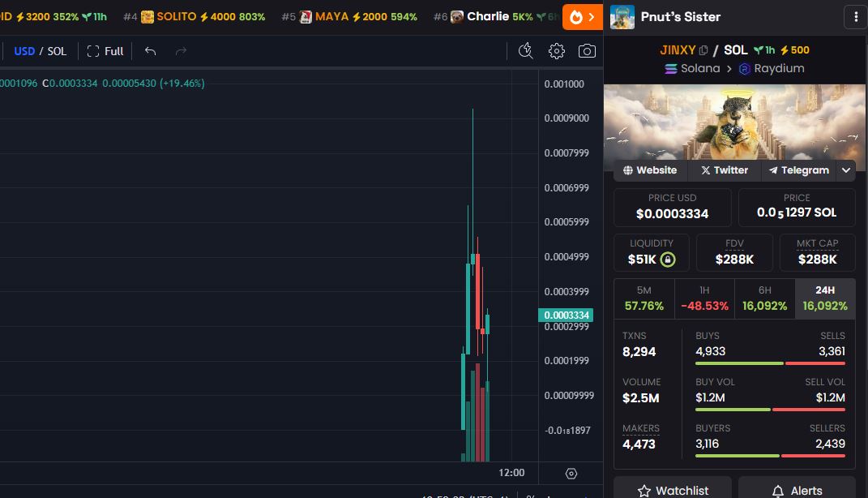This screenshot has height=498, width=868.
Task: Switch to the 1H timeframe tab
Action: (703, 298)
